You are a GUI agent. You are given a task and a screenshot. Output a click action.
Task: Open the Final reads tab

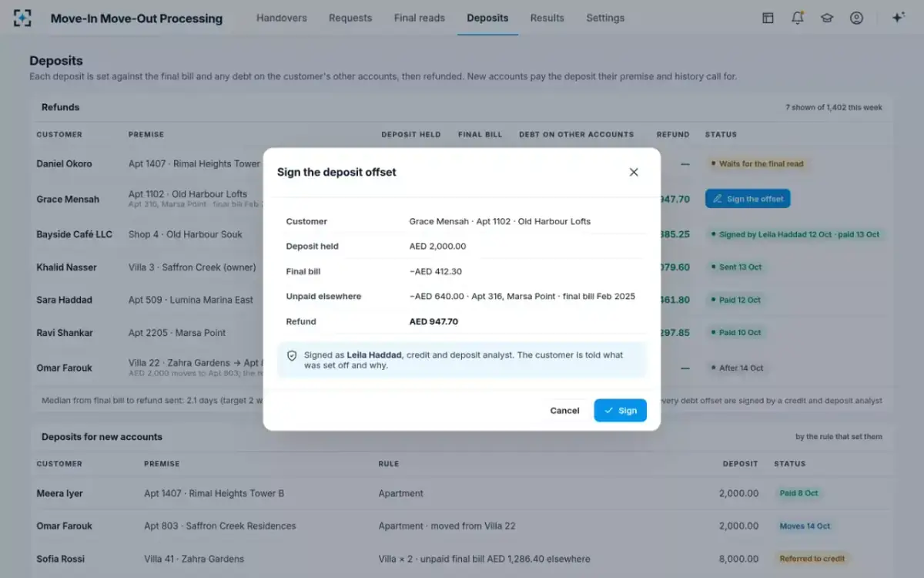tap(420, 18)
